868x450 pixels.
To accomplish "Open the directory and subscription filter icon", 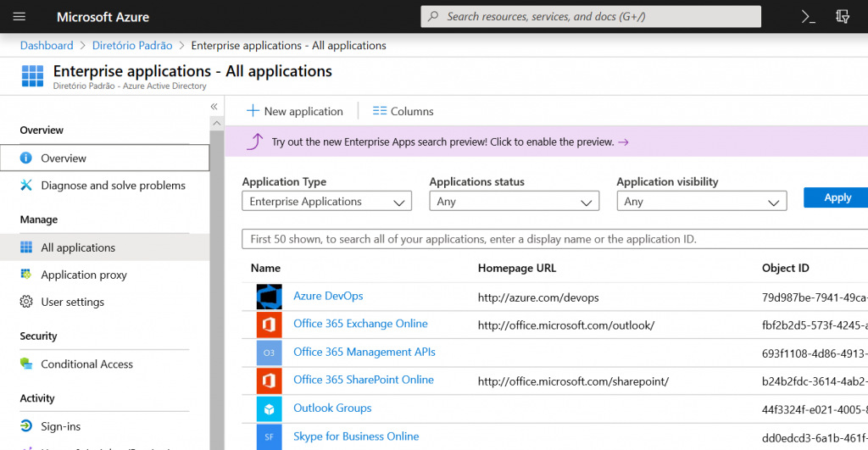I will click(843, 17).
